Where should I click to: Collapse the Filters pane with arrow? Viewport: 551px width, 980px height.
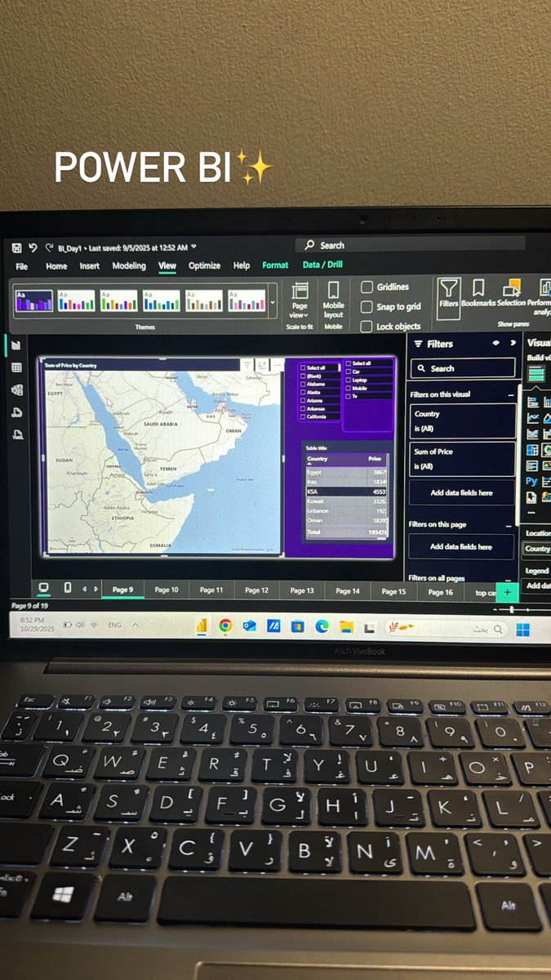click(x=513, y=344)
